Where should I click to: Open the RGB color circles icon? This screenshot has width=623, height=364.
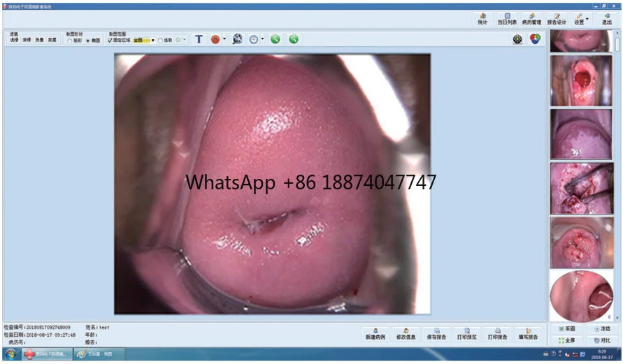(x=535, y=39)
